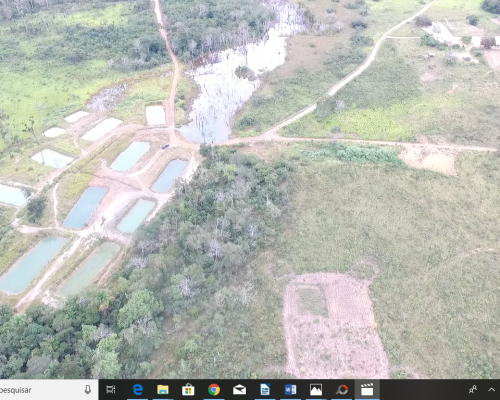This screenshot has width=500, height=400.
Task: Open Task View from the taskbar
Action: [x=111, y=389]
